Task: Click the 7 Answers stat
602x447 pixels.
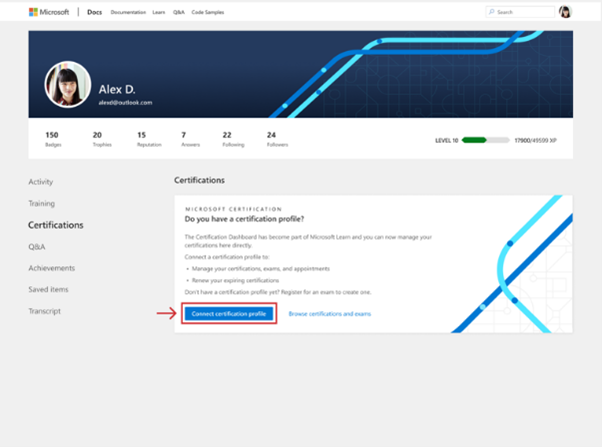Action: pos(190,139)
